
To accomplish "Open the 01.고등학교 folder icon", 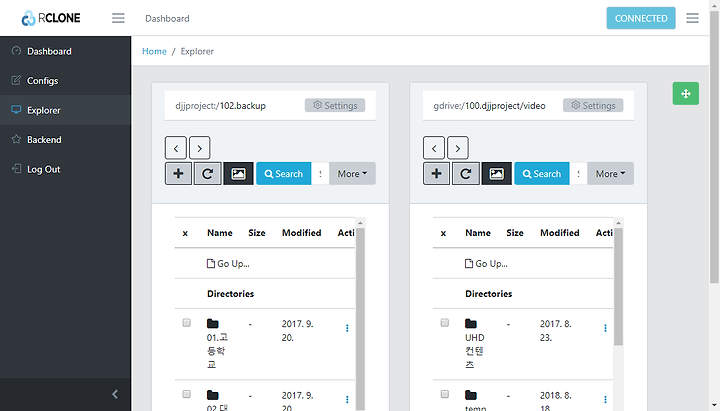I will click(x=213, y=323).
